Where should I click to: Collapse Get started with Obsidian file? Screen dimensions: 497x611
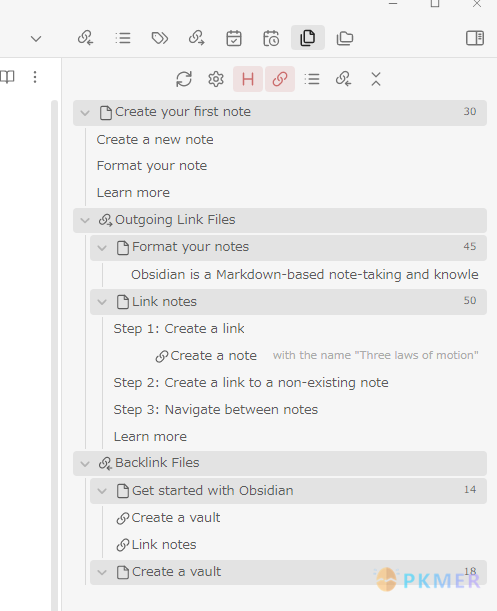102,491
